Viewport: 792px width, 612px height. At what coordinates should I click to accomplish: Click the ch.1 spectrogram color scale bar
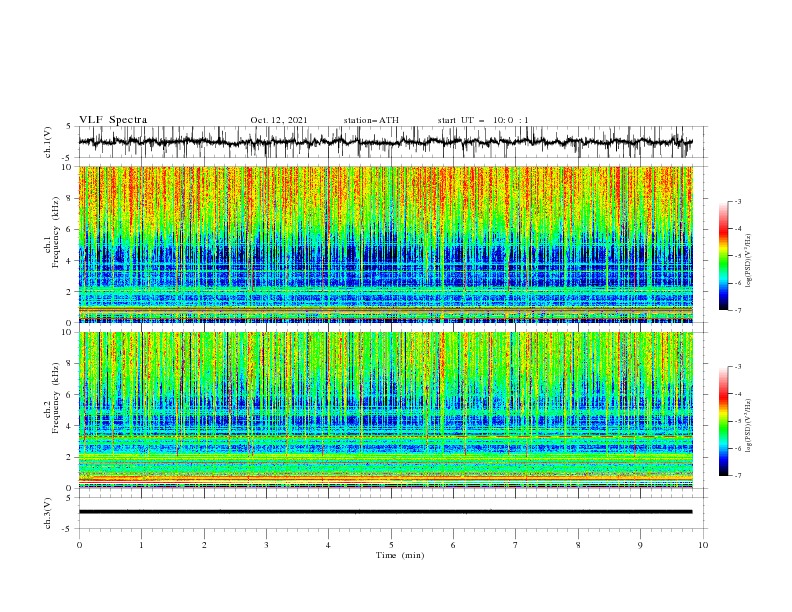[724, 256]
